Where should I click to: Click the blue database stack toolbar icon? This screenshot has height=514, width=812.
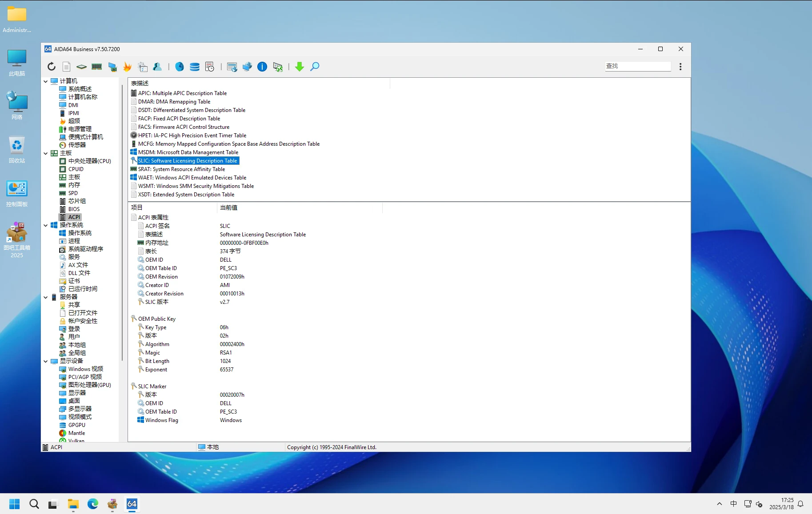click(195, 67)
